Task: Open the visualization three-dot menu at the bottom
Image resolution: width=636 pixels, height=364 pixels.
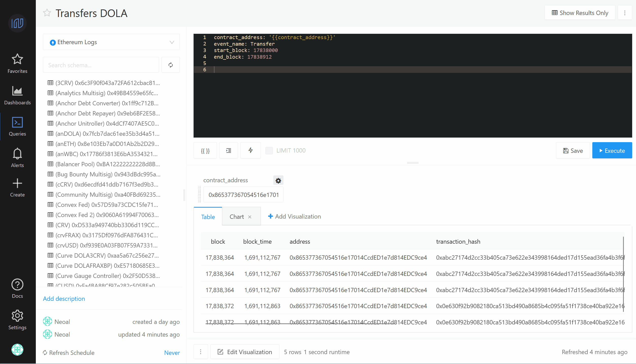Action: (201, 352)
